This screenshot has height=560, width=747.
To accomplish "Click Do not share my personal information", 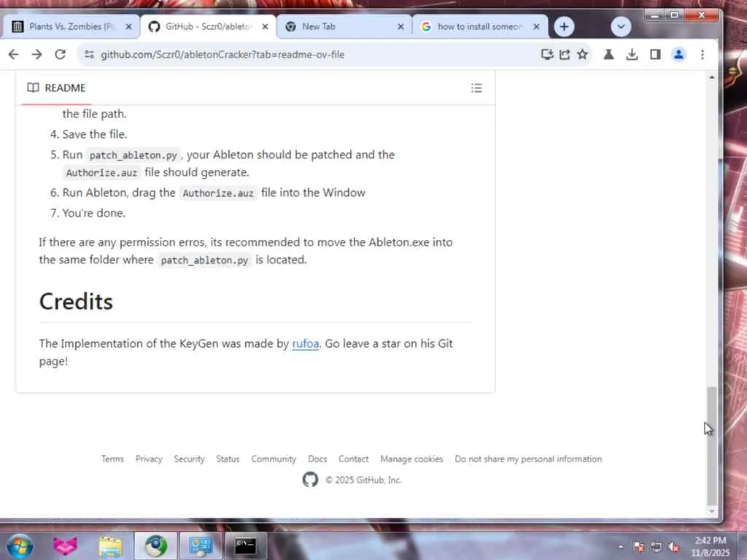I will [x=528, y=459].
